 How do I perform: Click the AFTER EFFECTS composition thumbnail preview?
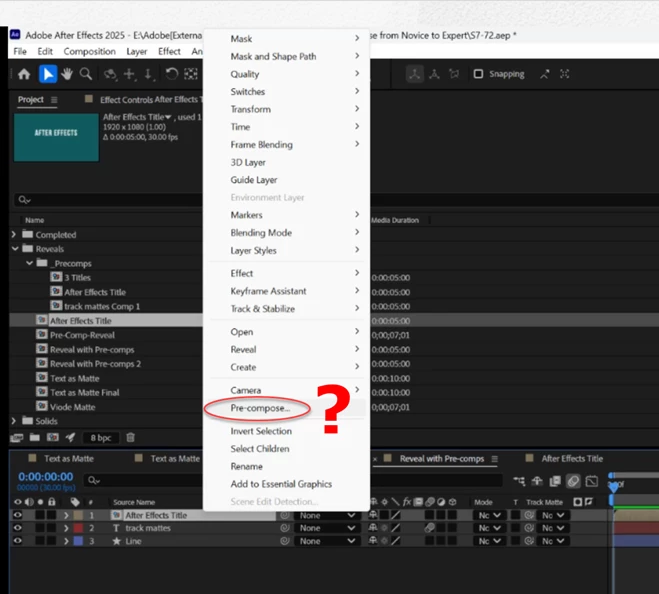(56, 137)
